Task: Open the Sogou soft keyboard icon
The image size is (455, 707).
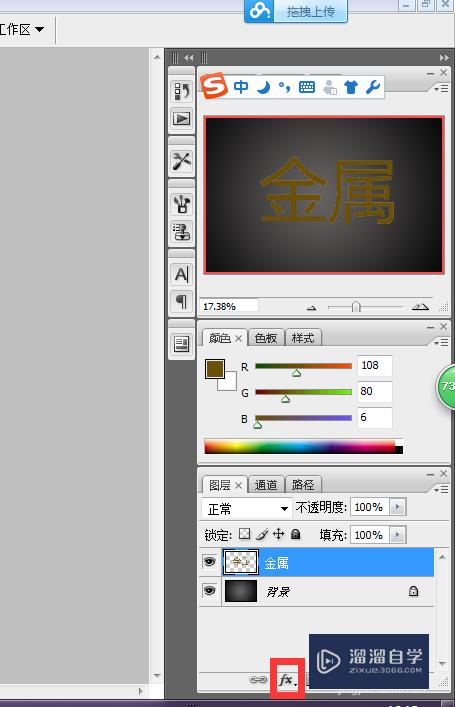Action: (307, 87)
